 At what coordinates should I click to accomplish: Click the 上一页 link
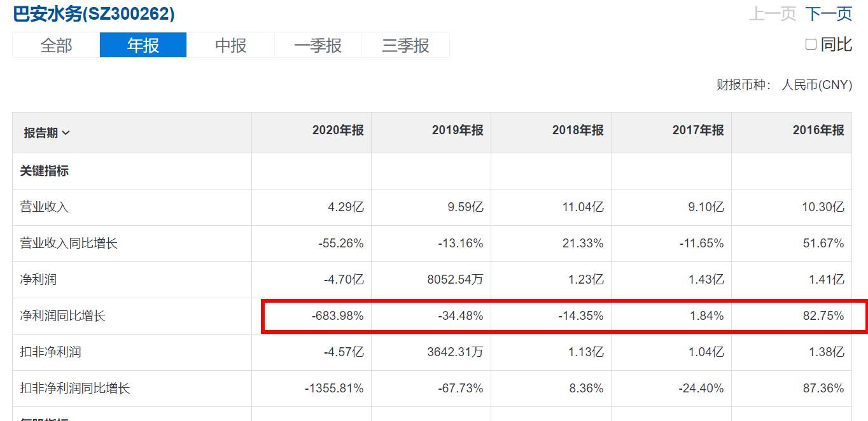[x=772, y=13]
